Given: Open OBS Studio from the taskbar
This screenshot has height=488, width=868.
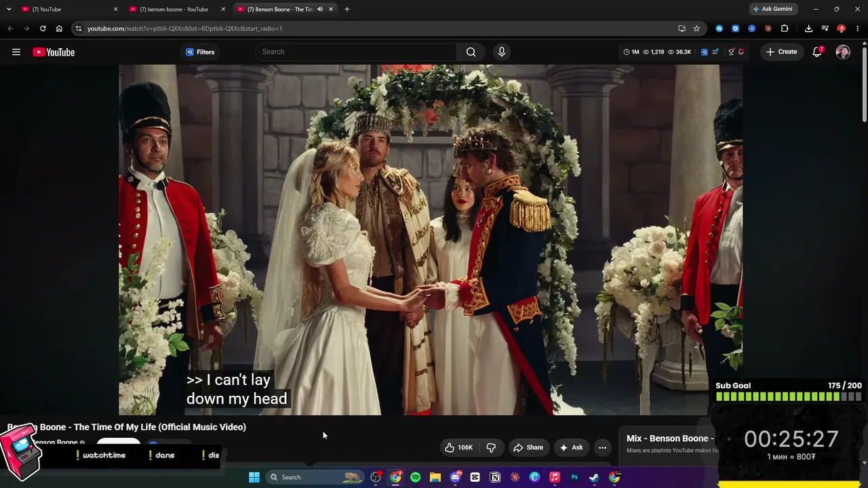Looking at the screenshot, I should tap(376, 477).
